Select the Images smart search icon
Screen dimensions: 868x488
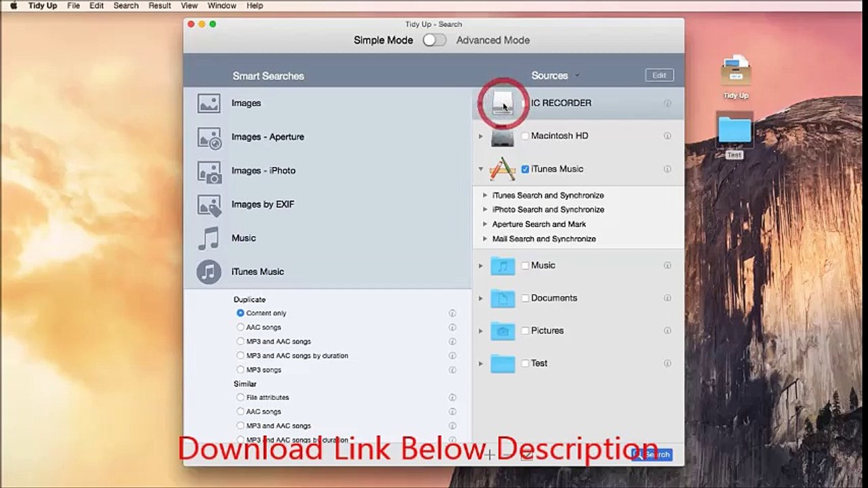(209, 103)
